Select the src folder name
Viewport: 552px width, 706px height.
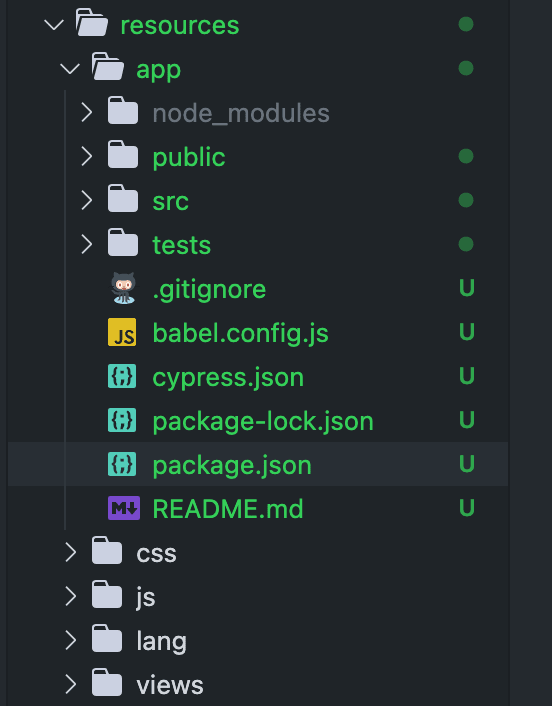pyautogui.click(x=170, y=202)
